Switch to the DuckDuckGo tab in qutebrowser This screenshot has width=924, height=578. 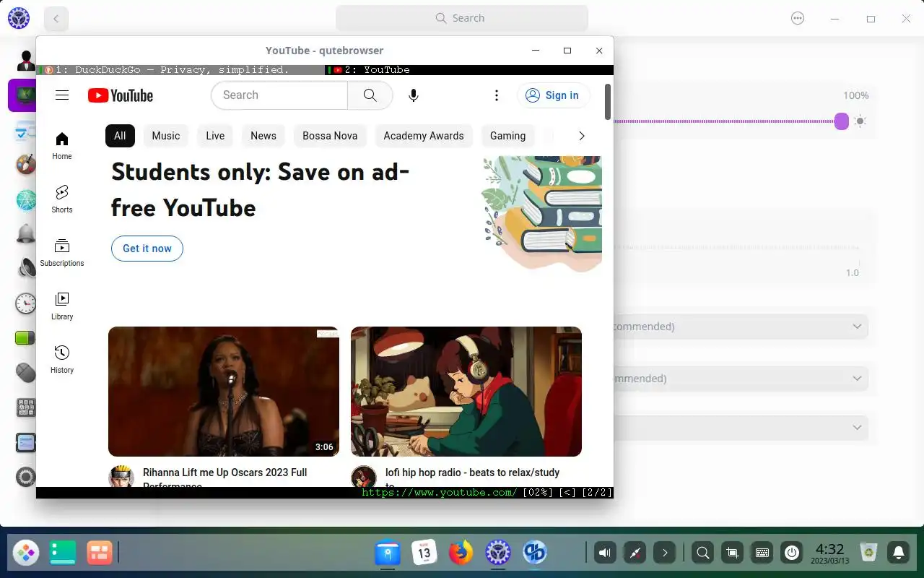click(x=180, y=70)
